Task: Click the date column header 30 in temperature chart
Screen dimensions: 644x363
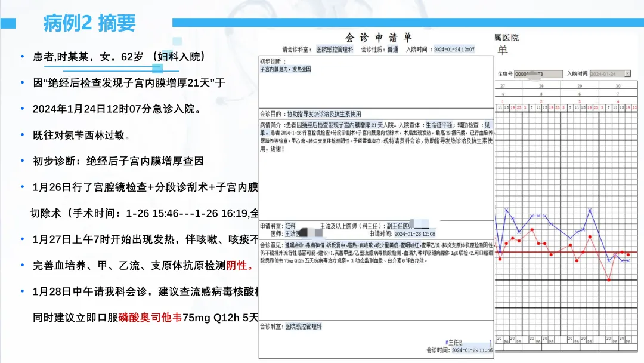Action: [x=618, y=86]
